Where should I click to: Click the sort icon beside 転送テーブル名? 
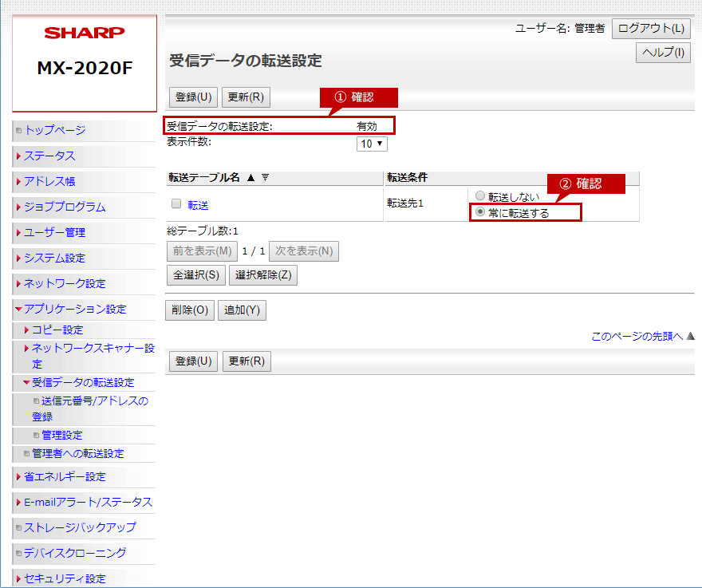tap(266, 178)
